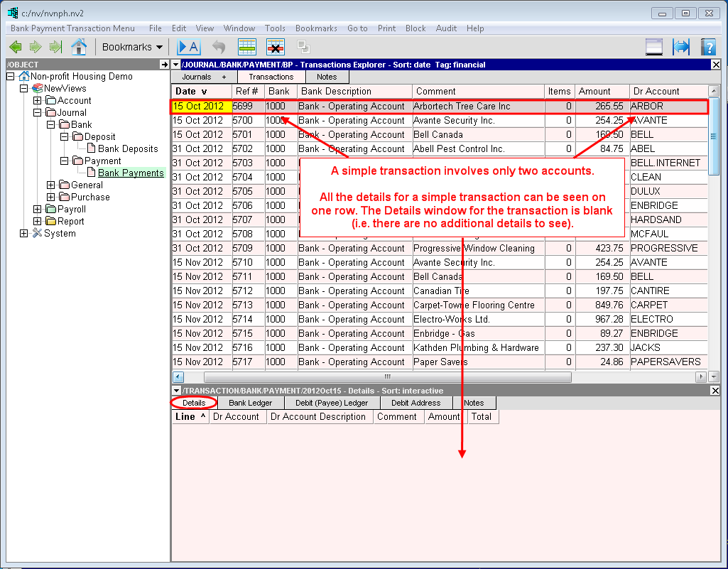Switch to the Bank Ledger tab
Image resolution: width=728 pixels, height=569 pixels.
pyautogui.click(x=250, y=403)
